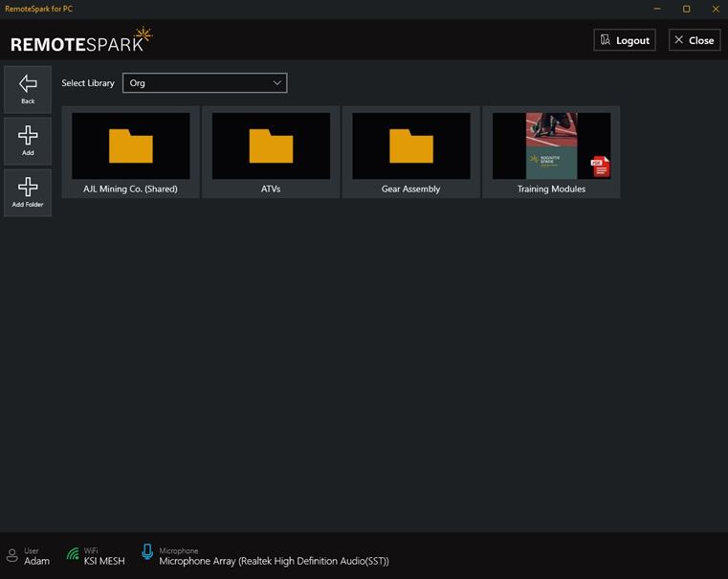Click the chevron arrow in the library combo box

pos(277,83)
